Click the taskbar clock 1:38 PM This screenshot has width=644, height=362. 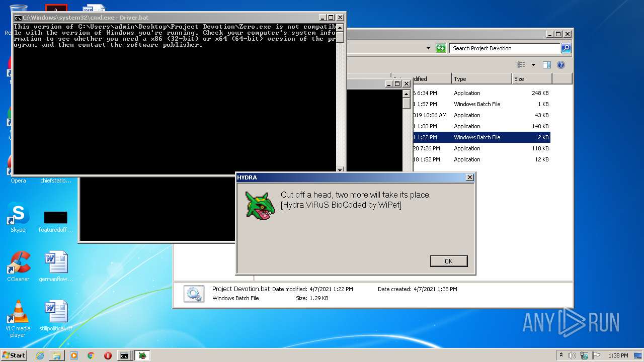[x=618, y=355]
